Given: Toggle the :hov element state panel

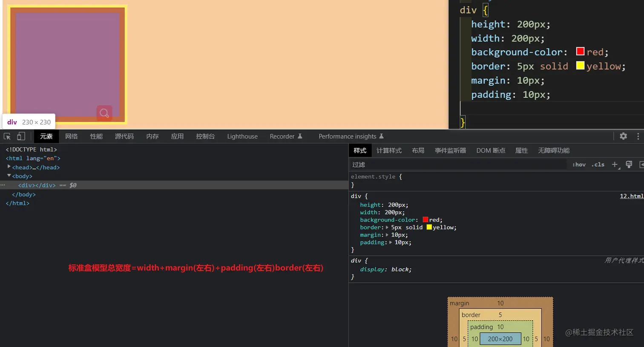Looking at the screenshot, I should 579,165.
